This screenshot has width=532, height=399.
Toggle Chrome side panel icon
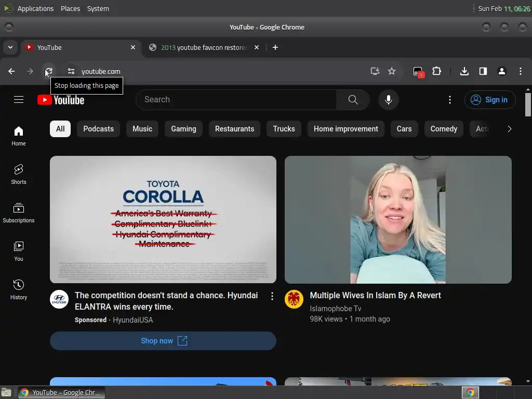coord(483,71)
